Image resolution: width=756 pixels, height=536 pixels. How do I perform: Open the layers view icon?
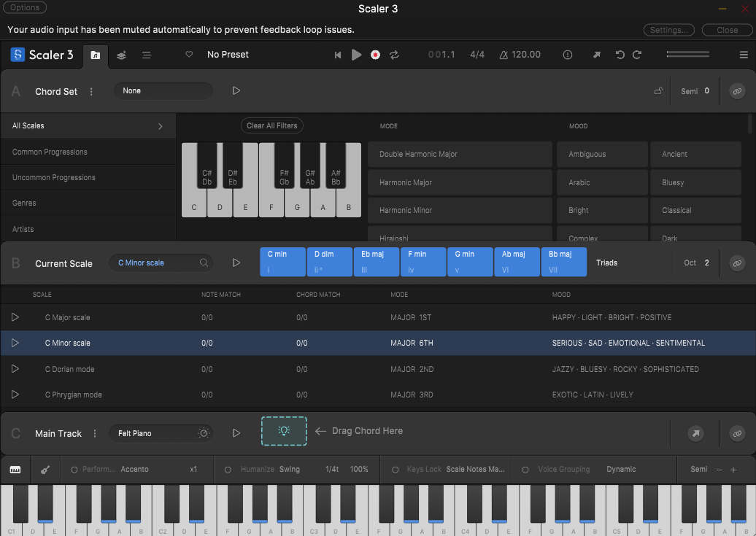tap(121, 55)
